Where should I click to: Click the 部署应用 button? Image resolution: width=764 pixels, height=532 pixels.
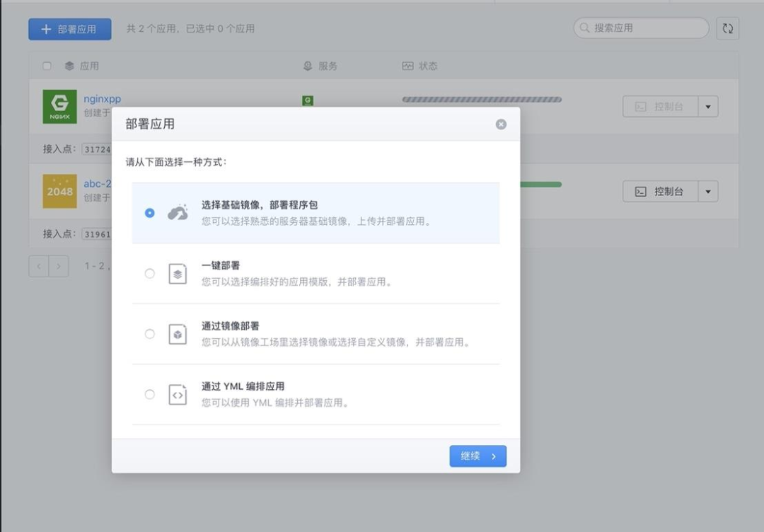pyautogui.click(x=70, y=29)
